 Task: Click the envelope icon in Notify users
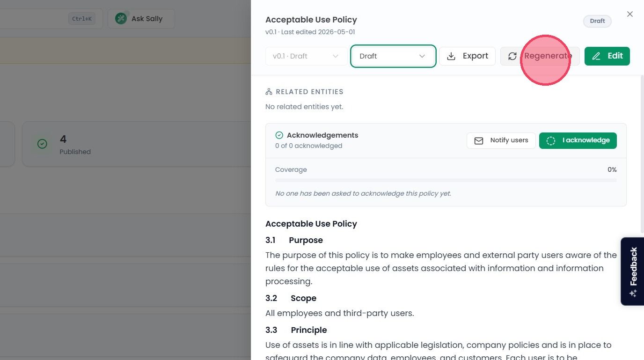479,140
